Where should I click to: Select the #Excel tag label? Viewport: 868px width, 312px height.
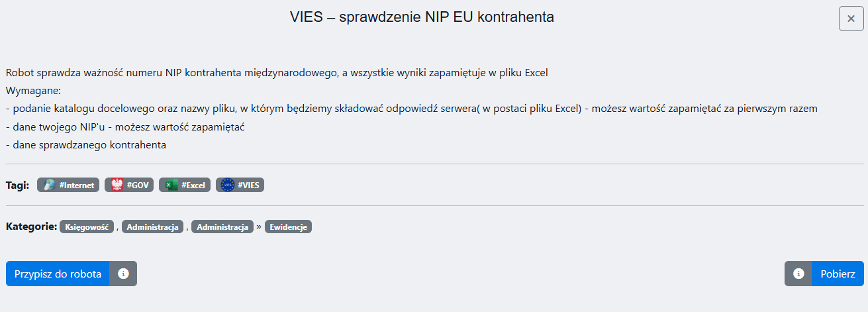[194, 185]
